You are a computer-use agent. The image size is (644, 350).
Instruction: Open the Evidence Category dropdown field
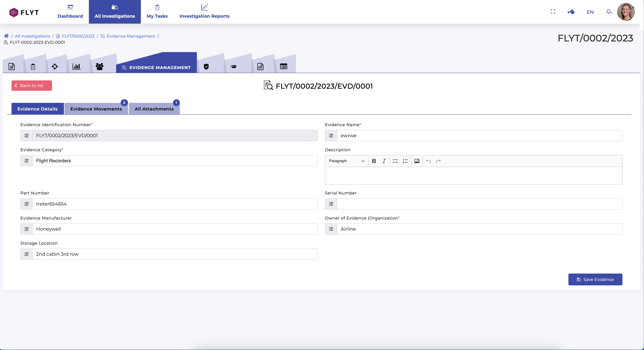[175, 161]
